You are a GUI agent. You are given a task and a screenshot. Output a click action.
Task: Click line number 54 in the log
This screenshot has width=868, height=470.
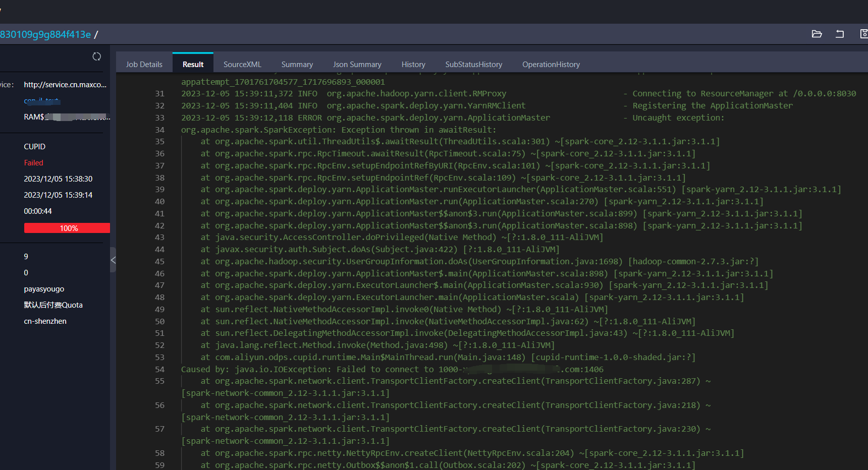[x=159, y=369]
